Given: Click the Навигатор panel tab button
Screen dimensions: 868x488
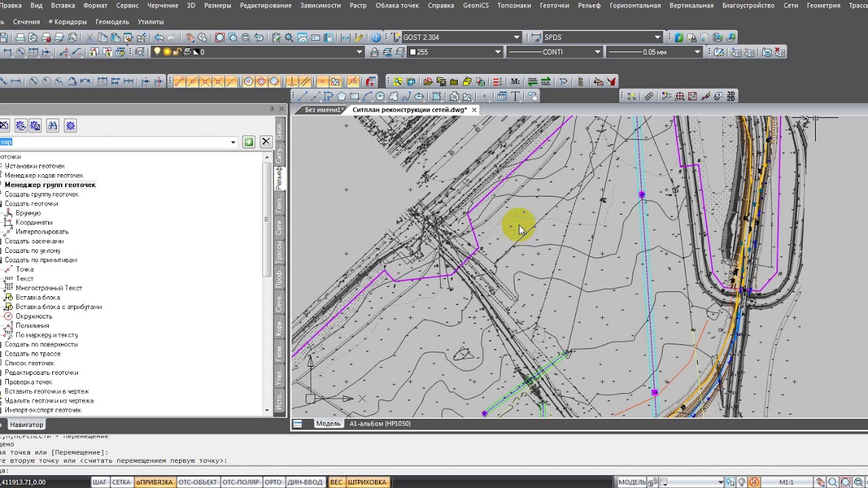Looking at the screenshot, I should point(26,425).
